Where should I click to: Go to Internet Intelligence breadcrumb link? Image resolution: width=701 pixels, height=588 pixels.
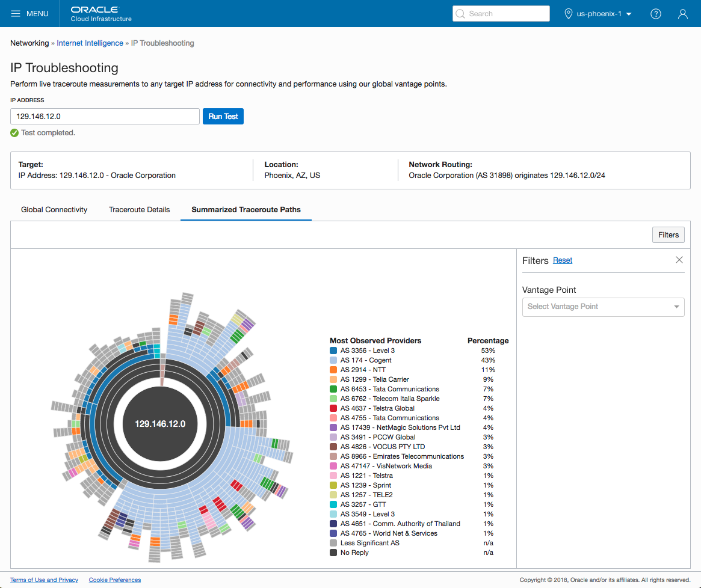coord(90,43)
